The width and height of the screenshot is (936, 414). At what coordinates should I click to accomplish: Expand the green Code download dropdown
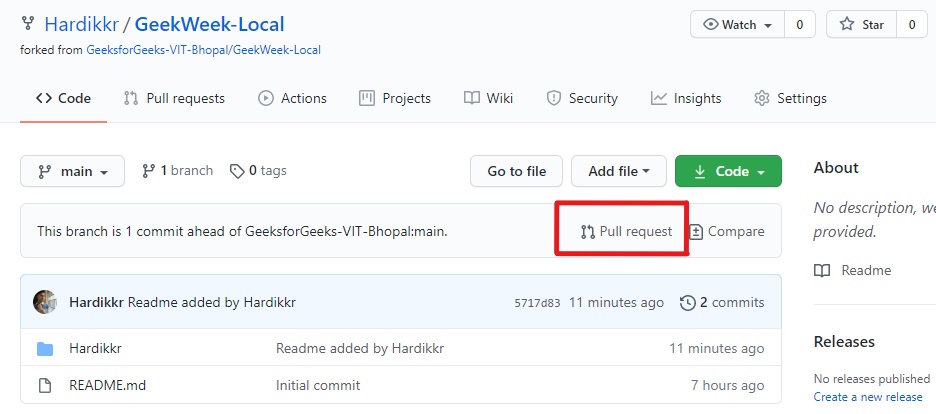(x=728, y=171)
